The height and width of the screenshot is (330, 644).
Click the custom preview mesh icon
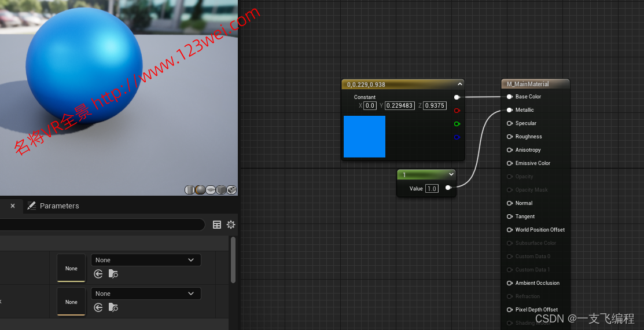click(x=231, y=190)
